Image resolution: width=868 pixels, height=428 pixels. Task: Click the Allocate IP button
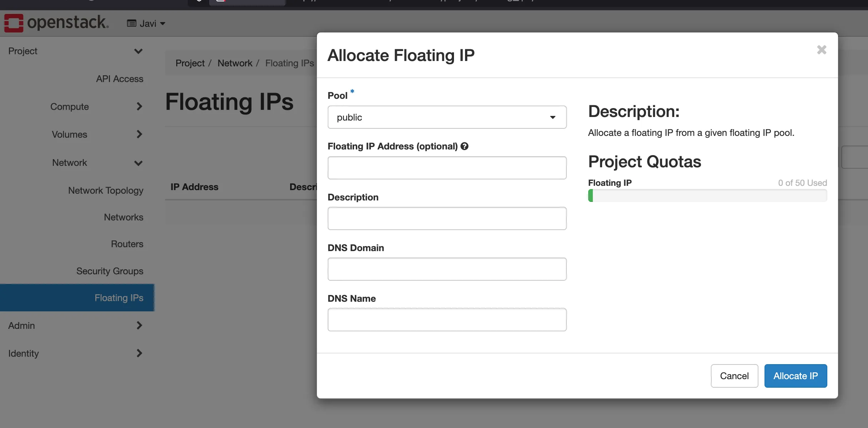[x=796, y=376]
